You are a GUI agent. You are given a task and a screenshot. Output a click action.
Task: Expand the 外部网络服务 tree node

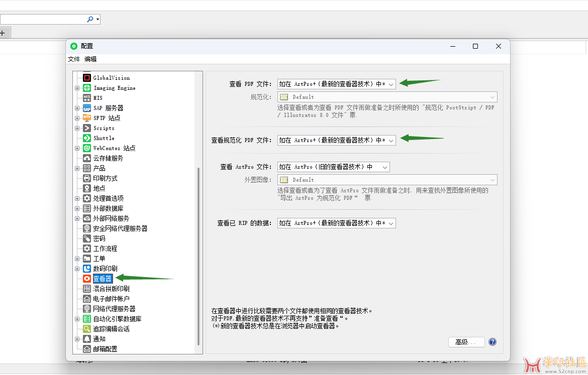(77, 218)
